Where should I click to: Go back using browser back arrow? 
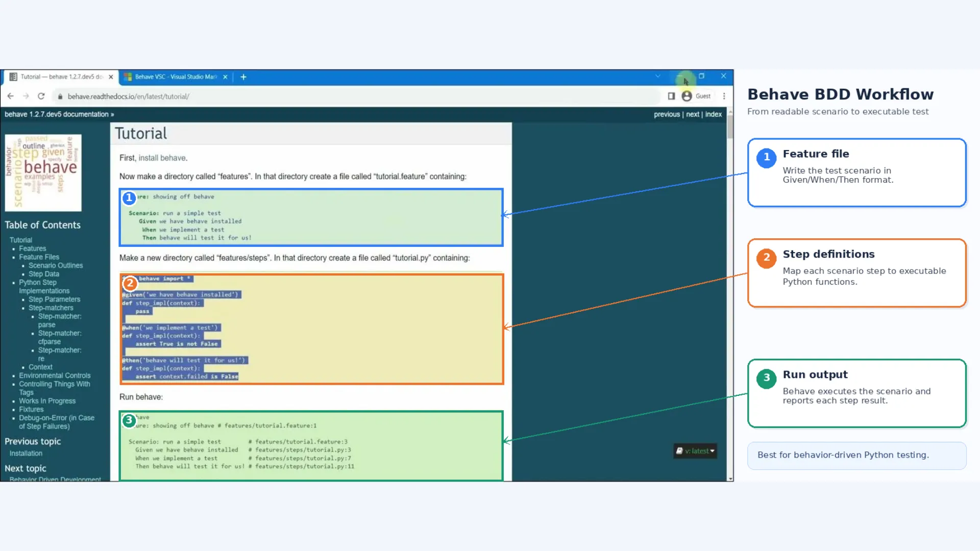point(10,96)
